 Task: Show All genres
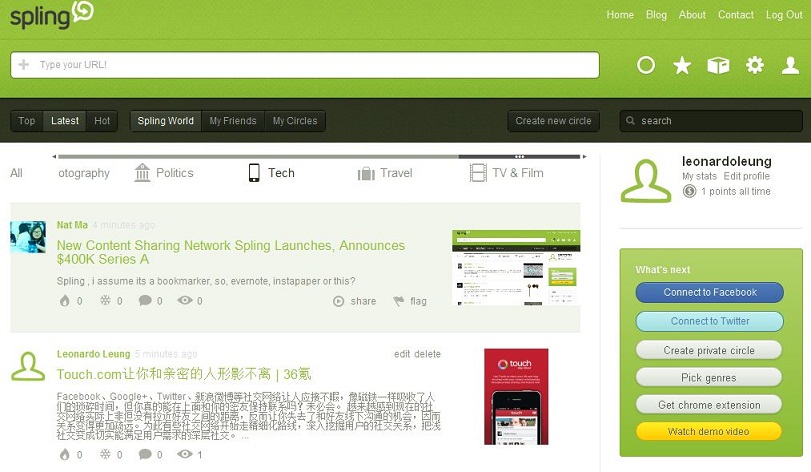click(16, 173)
